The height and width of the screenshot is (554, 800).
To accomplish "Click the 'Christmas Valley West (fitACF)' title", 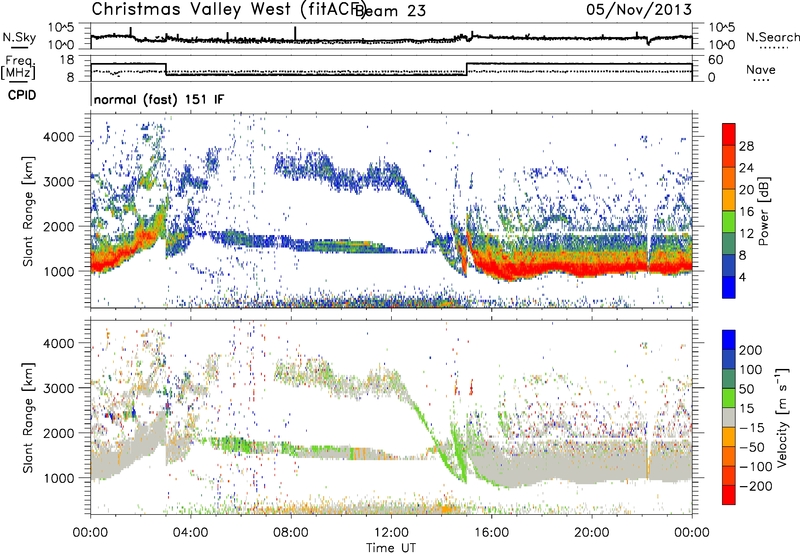I will 228,10.
